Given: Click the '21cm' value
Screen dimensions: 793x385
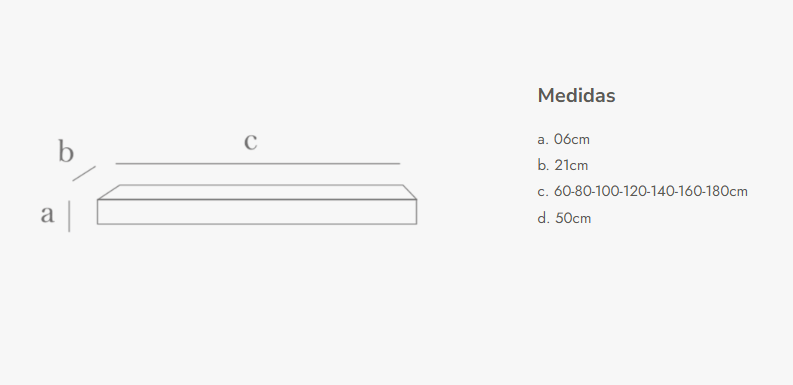Looking at the screenshot, I should [x=571, y=165].
